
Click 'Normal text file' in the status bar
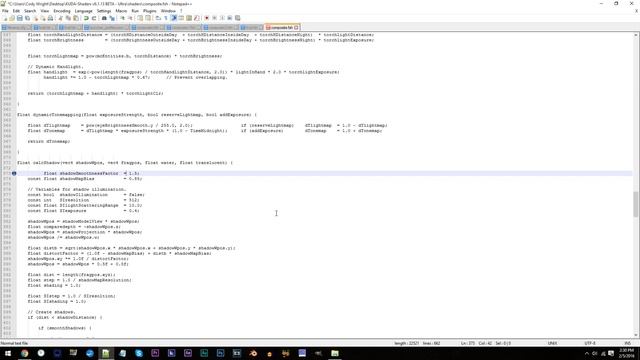click(x=14, y=343)
